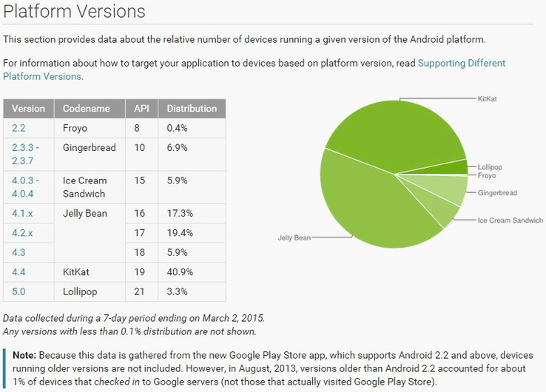Click the Distribution column header
Screen dimensions: 546x392
pyautogui.click(x=192, y=108)
